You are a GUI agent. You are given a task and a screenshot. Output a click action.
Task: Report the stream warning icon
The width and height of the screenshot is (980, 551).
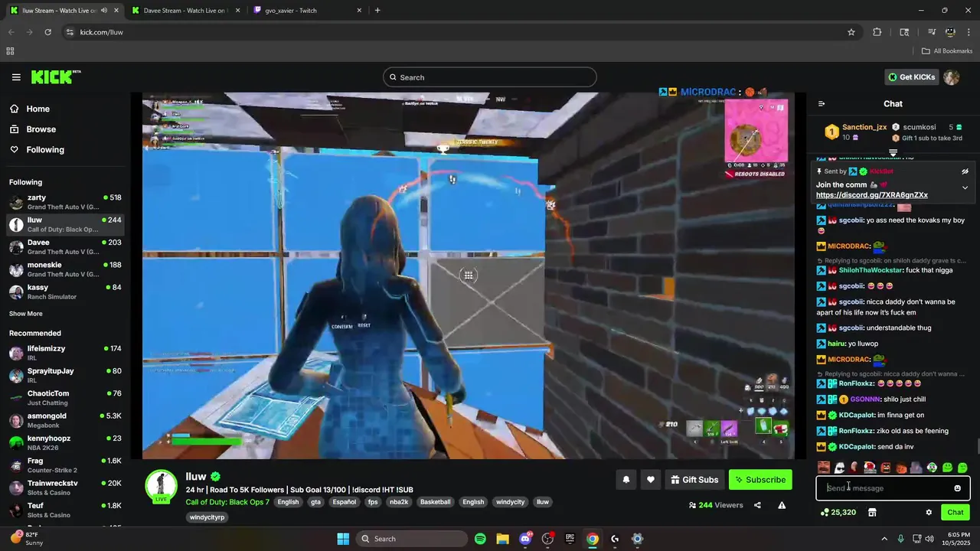coord(782,505)
